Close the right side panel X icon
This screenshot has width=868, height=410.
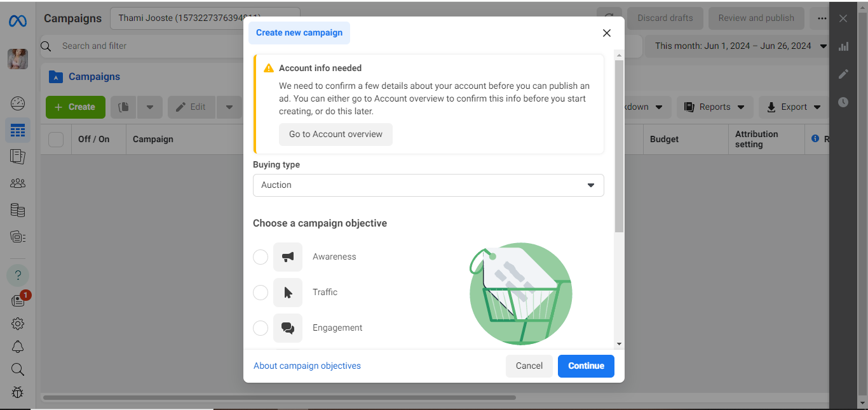coord(843,18)
